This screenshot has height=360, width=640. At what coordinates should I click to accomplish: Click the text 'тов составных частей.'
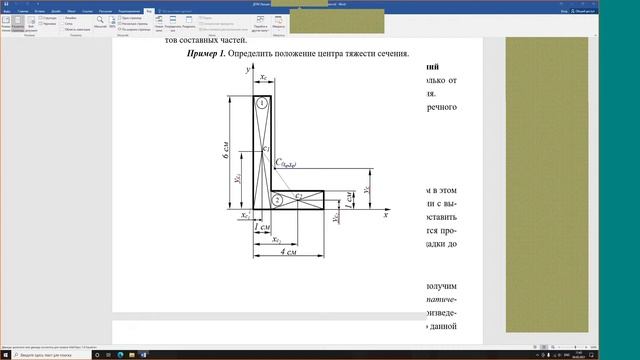point(206,40)
